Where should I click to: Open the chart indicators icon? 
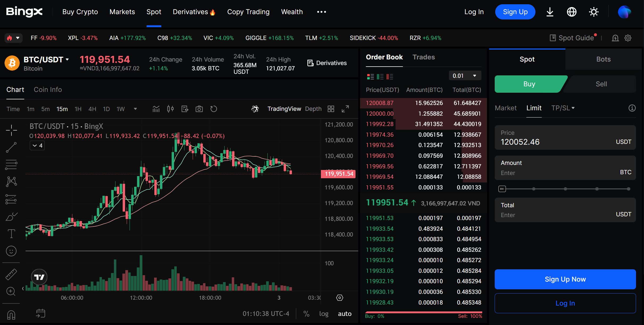(x=156, y=109)
